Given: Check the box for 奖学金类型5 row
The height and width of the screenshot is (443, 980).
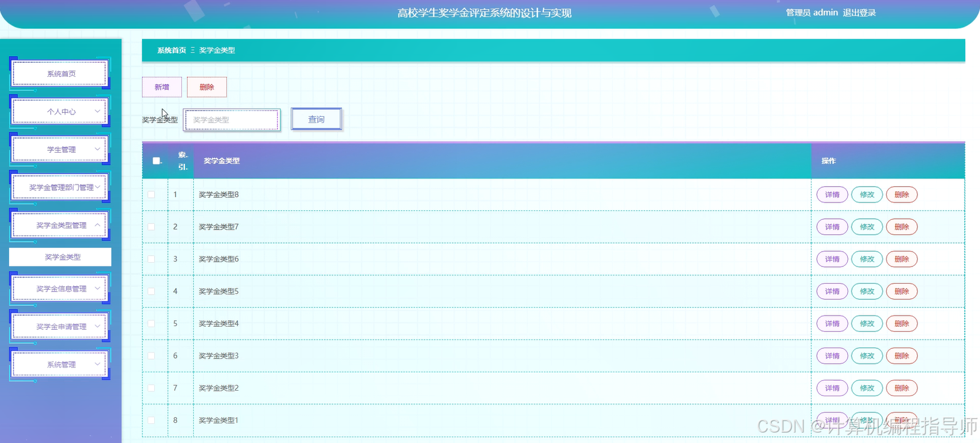Looking at the screenshot, I should (151, 291).
